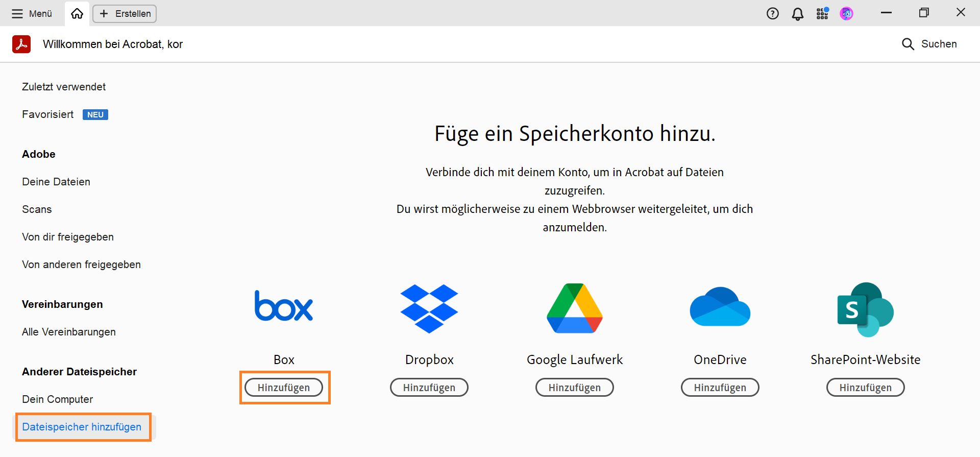Click the Google Laufwerk logo
980x457 pixels.
click(575, 308)
